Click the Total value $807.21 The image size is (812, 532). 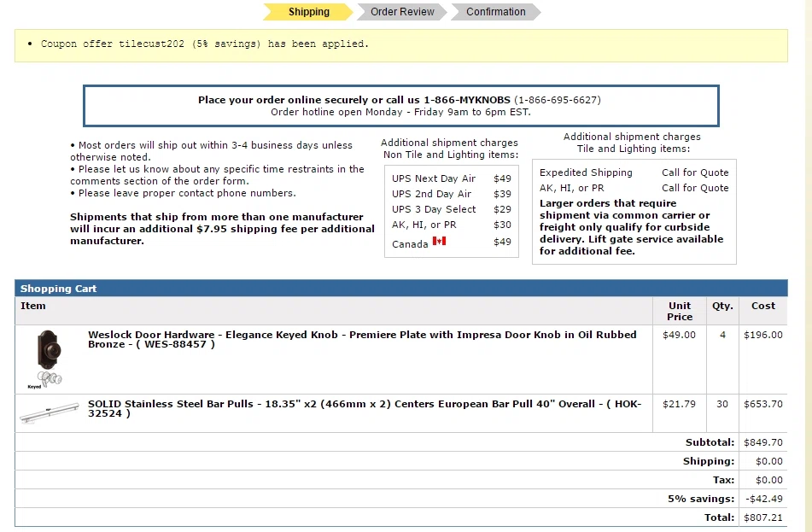click(763, 517)
